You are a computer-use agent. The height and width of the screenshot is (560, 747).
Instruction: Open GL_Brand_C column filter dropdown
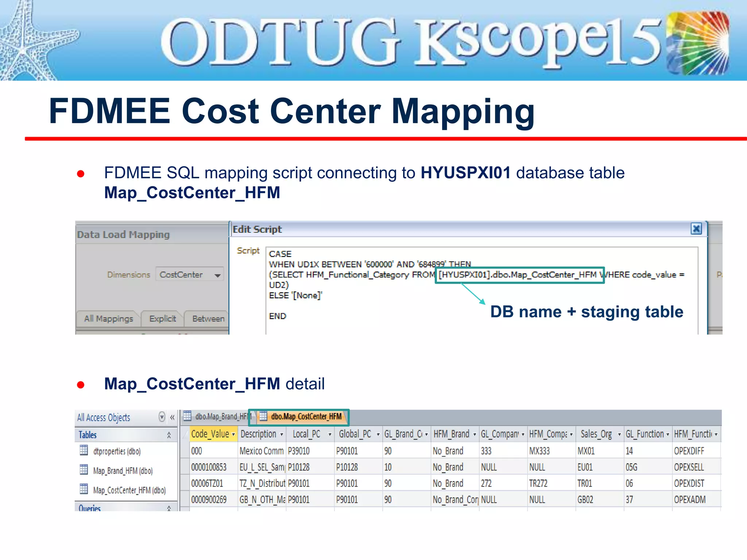click(x=426, y=434)
